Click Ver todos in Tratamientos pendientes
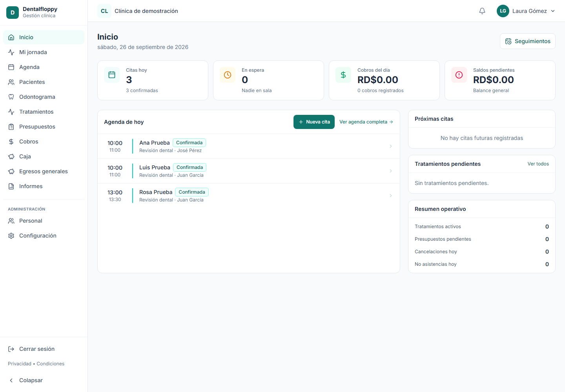 tap(538, 164)
